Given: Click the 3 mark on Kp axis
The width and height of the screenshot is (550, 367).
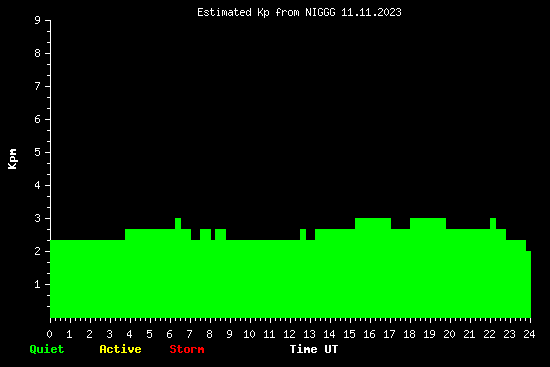Looking at the screenshot, I should (x=38, y=218).
